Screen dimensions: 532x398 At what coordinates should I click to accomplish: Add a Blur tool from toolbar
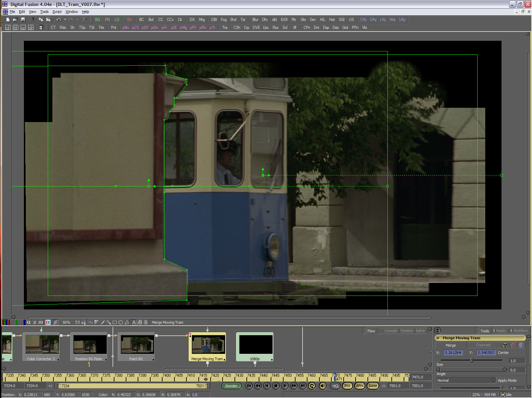[x=255, y=20]
